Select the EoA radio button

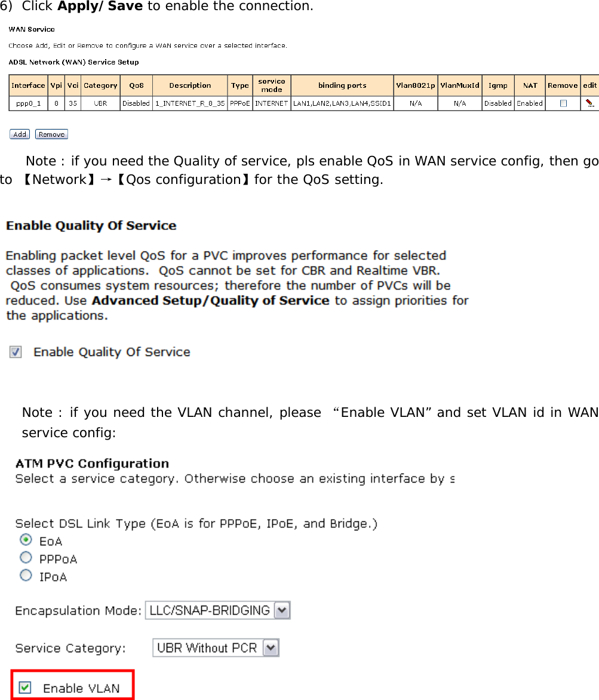[26, 539]
